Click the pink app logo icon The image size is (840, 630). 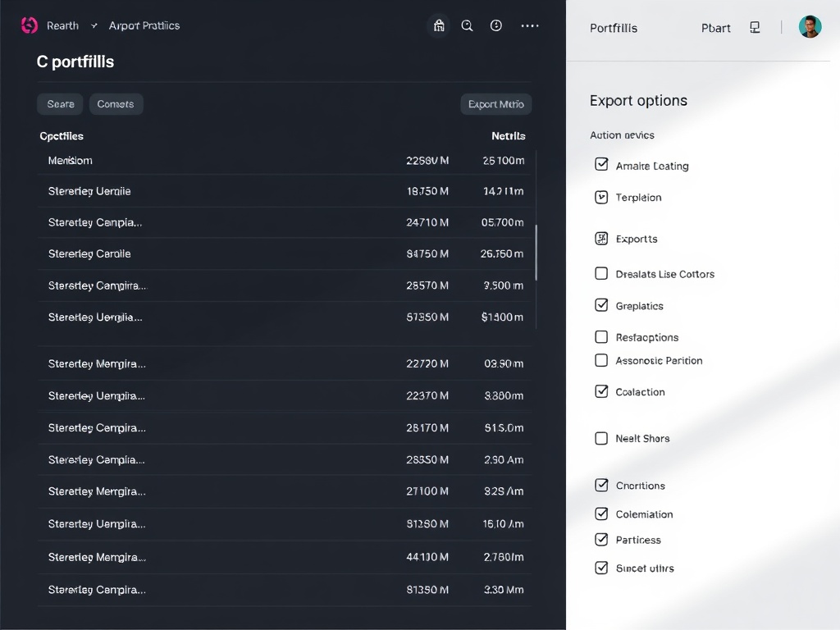click(30, 25)
